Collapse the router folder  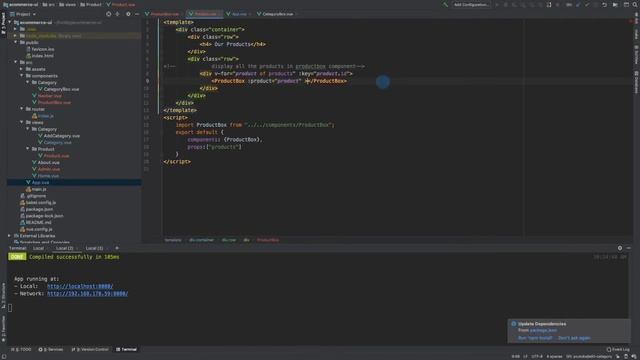coord(22,109)
